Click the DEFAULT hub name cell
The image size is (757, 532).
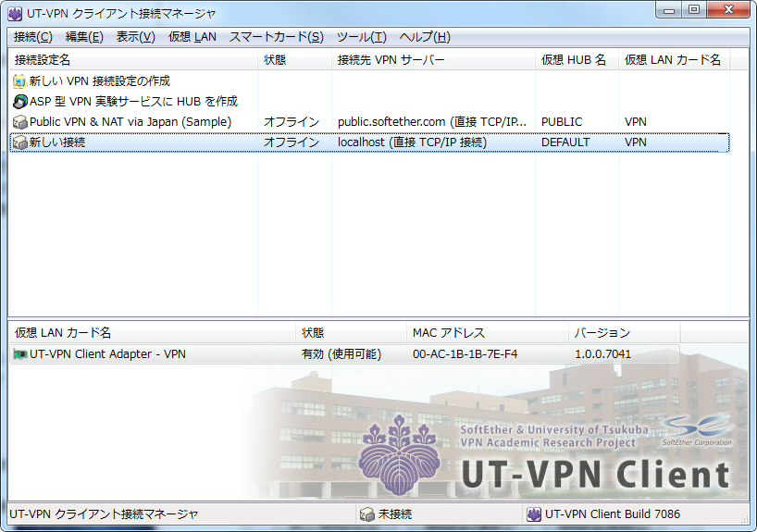(565, 142)
